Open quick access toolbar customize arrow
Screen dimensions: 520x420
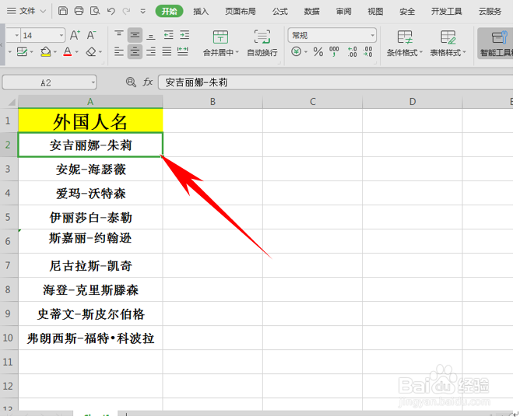pos(143,12)
